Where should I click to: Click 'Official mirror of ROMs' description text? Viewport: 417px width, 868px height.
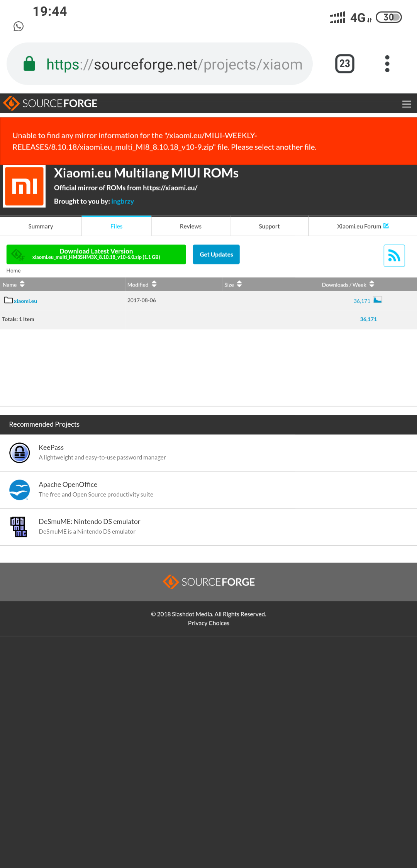click(x=125, y=188)
